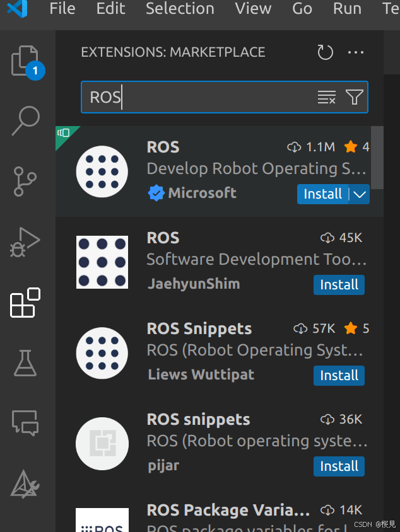This screenshot has width=400, height=532.
Task: Install the Microsoft ROS extension
Action: (x=322, y=194)
